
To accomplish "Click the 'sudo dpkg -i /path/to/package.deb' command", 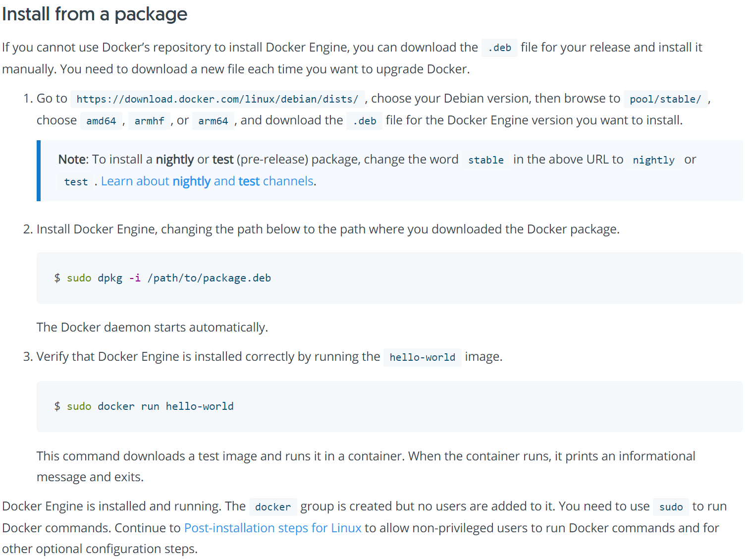I will [169, 278].
